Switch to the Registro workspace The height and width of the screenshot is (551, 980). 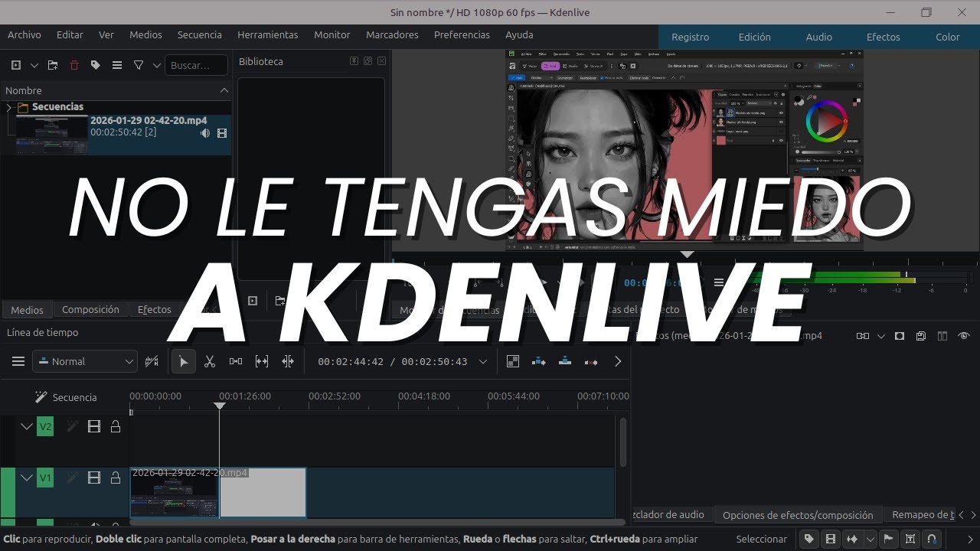coord(691,37)
